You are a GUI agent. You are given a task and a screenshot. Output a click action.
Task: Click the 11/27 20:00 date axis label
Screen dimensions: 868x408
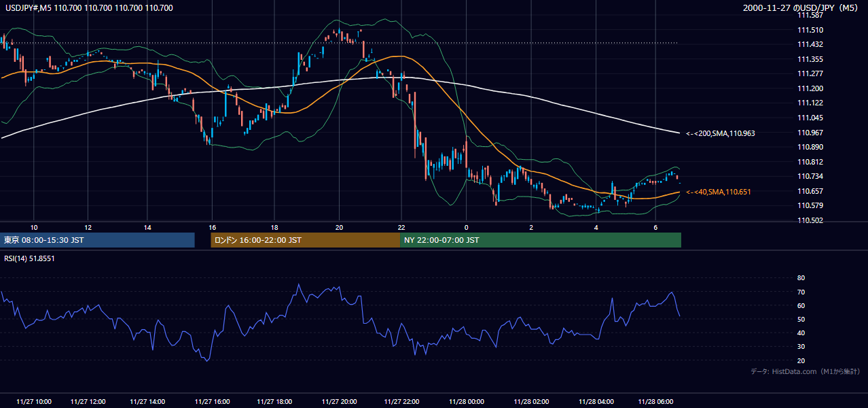pos(340,401)
